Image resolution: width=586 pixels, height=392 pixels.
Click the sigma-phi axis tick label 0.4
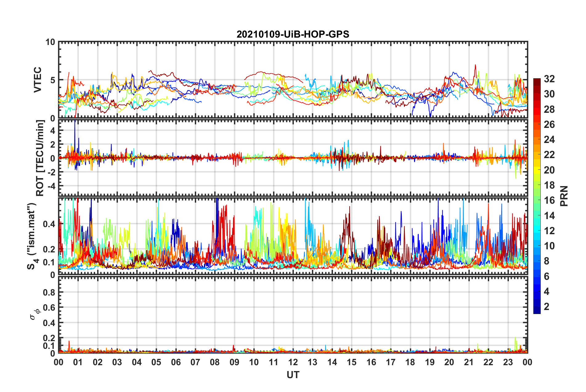49,323
